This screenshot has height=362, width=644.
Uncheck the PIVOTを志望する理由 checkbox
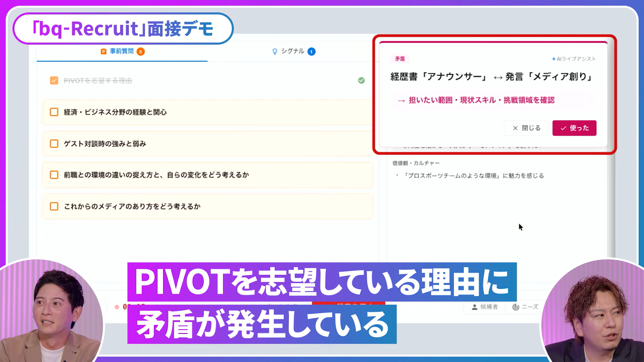click(54, 81)
